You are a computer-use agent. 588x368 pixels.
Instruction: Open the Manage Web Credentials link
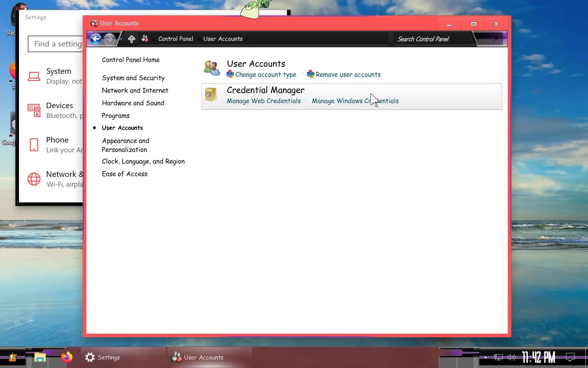pyautogui.click(x=264, y=101)
